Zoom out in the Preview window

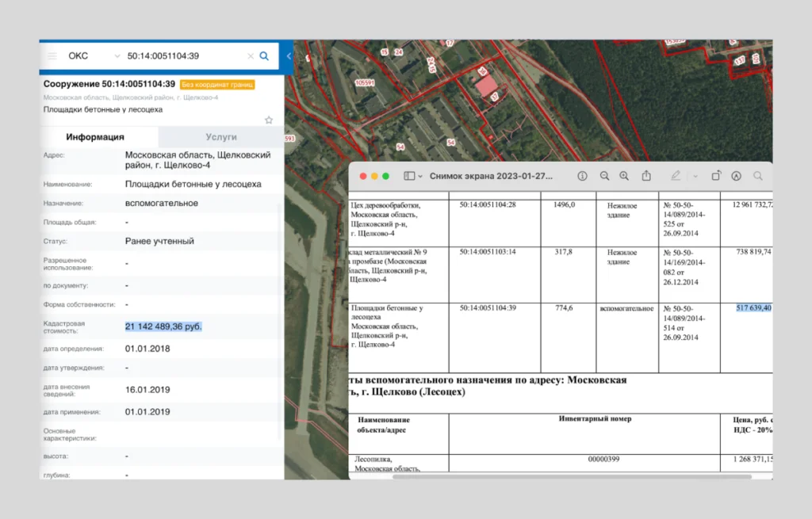[604, 176]
